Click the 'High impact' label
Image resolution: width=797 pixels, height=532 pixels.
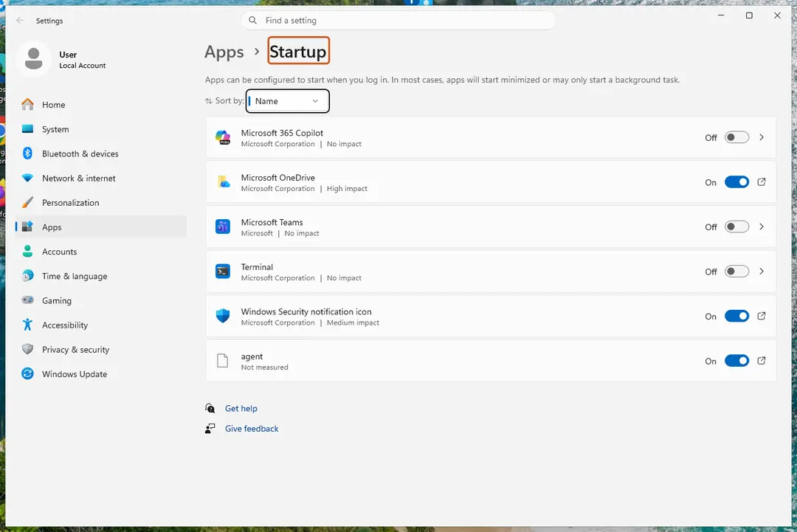347,188
